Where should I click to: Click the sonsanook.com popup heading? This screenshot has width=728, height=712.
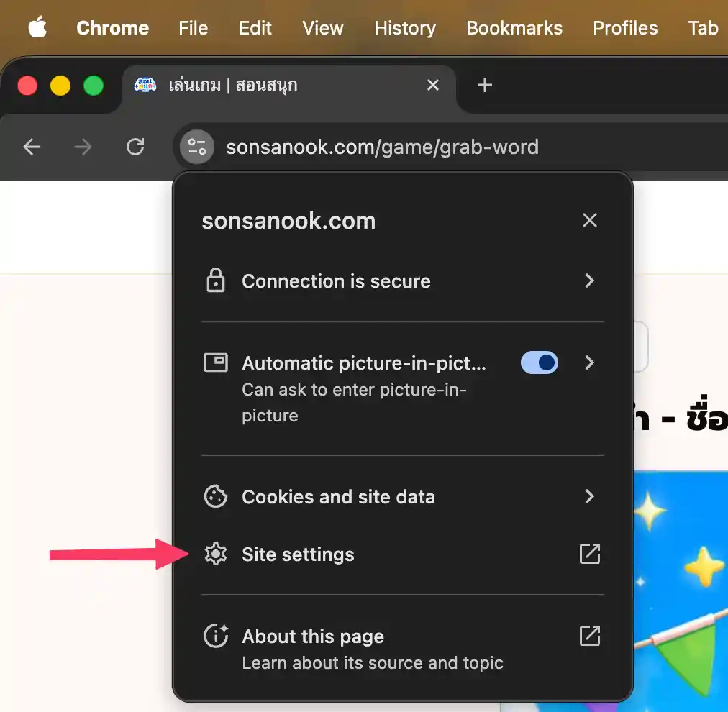click(288, 221)
